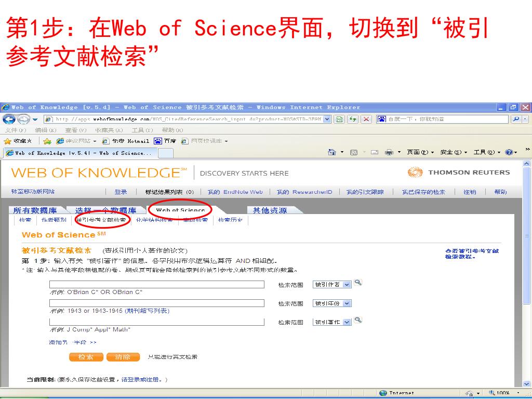
Task: Select the 检索 sub-tab
Action: 25,220
